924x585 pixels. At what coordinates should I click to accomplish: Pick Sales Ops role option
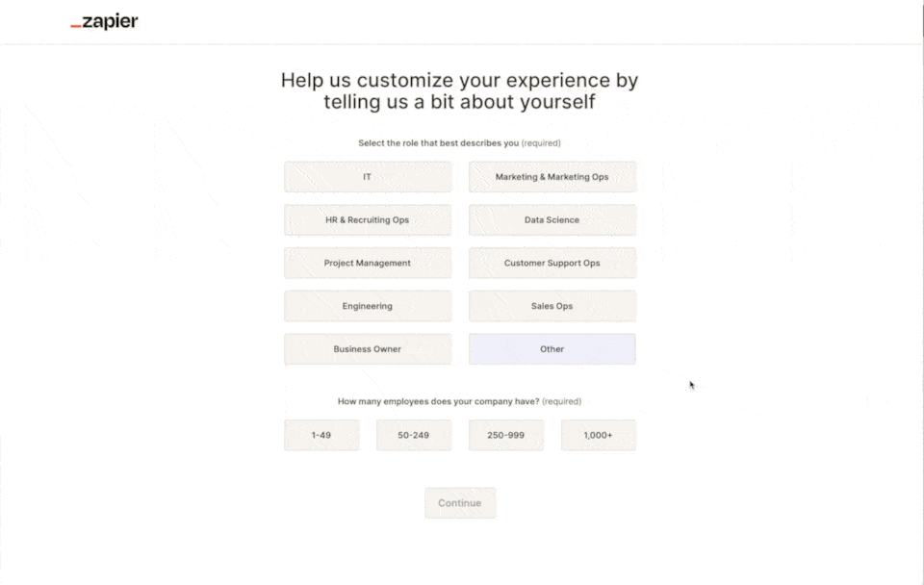click(x=552, y=306)
